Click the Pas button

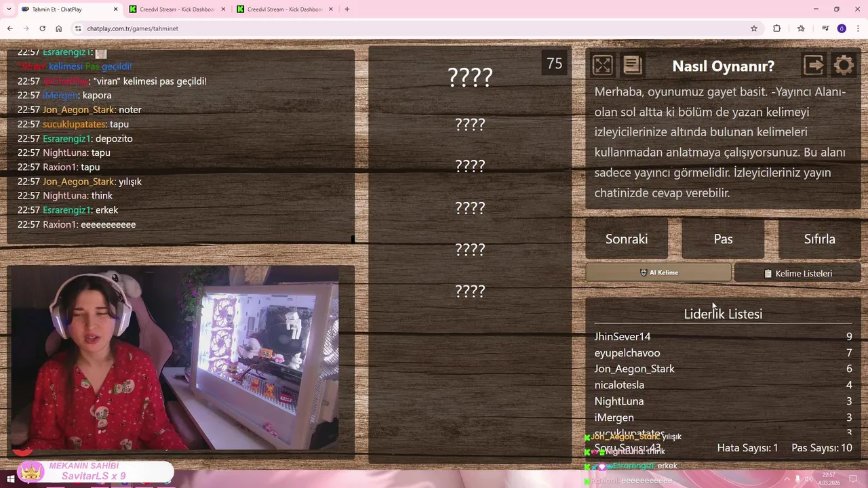pos(723,239)
